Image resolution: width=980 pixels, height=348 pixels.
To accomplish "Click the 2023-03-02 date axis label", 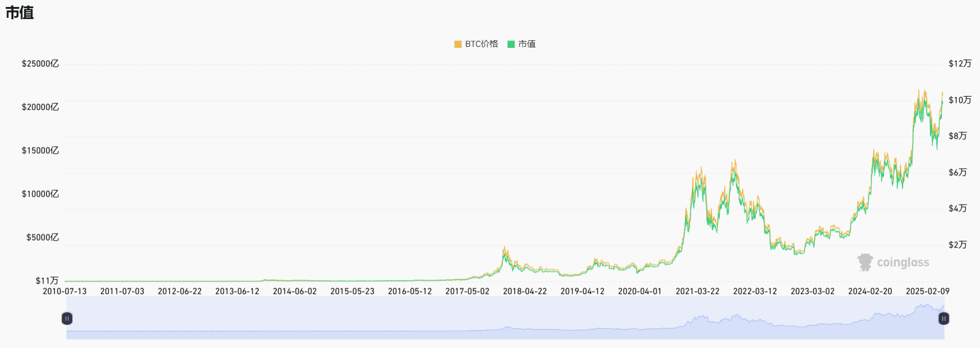I will (813, 291).
